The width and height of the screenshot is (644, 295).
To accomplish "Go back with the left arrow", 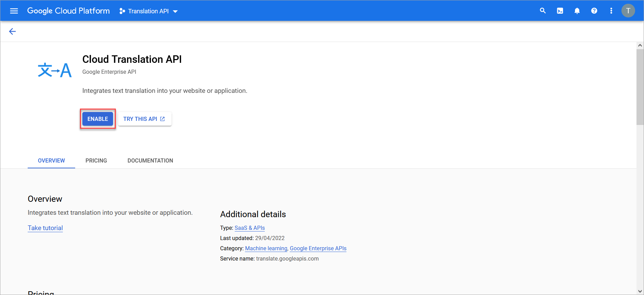I will coord(12,31).
